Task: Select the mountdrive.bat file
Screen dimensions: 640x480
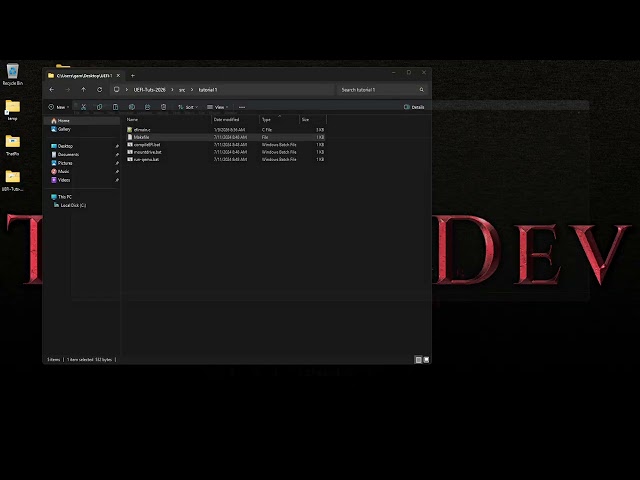Action: click(x=226, y=152)
